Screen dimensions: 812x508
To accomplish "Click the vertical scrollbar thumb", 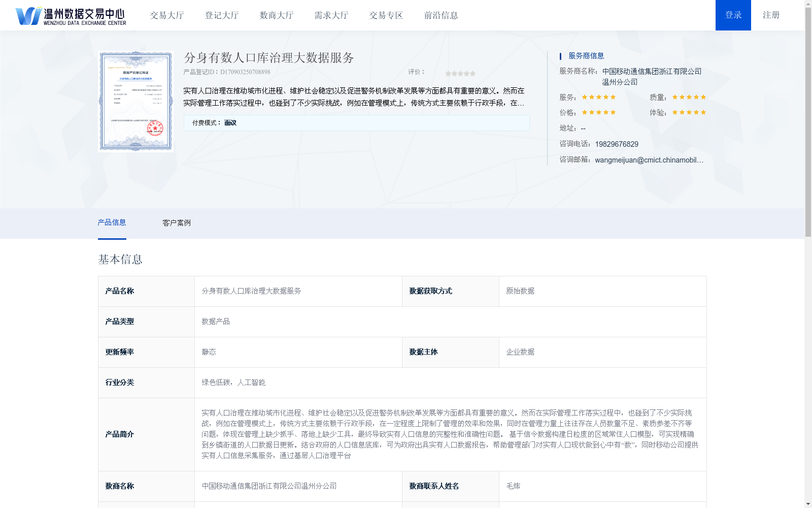I will [808, 123].
